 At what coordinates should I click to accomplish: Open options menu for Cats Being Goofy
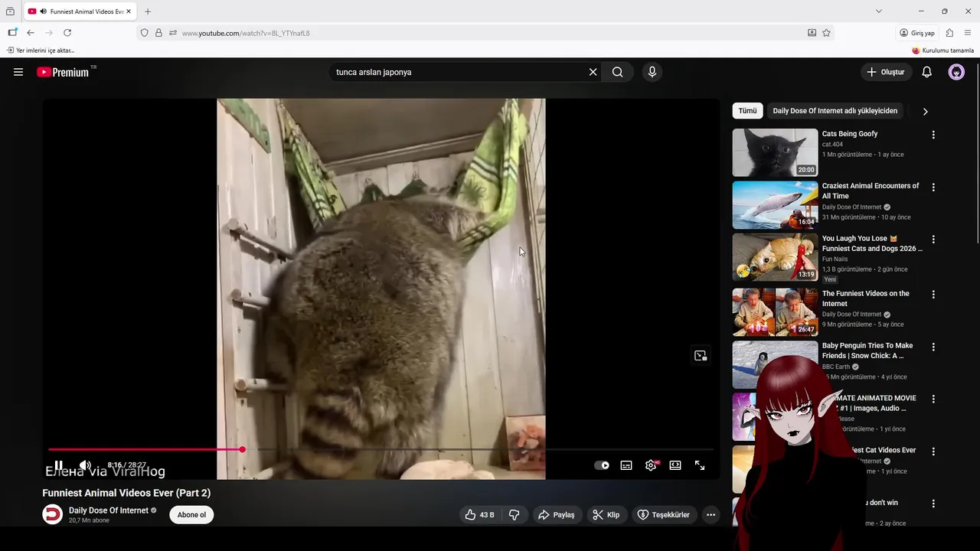point(933,135)
